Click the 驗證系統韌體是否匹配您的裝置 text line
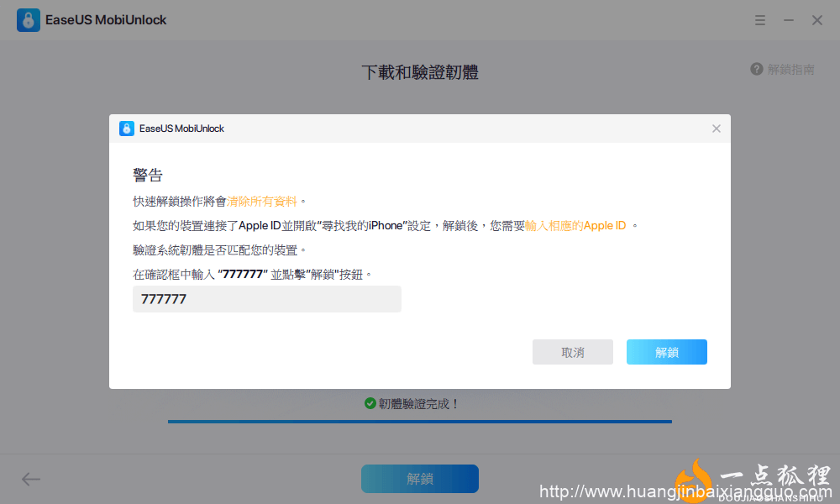This screenshot has height=504, width=840. [219, 250]
